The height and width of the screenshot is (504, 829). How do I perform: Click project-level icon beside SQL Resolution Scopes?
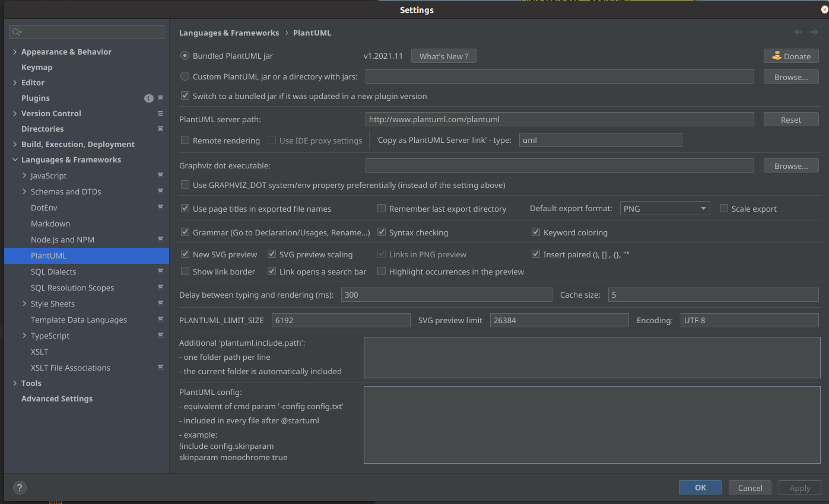[x=160, y=288]
